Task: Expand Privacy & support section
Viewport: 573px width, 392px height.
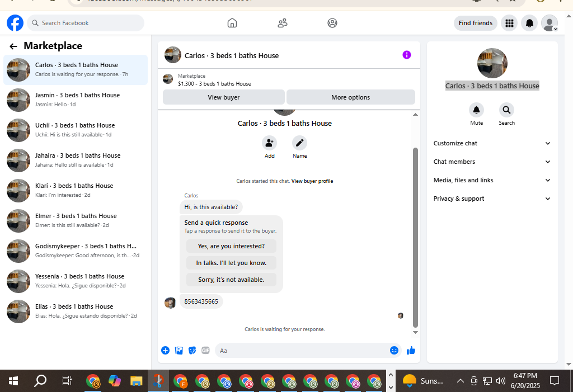Action: coord(492,199)
